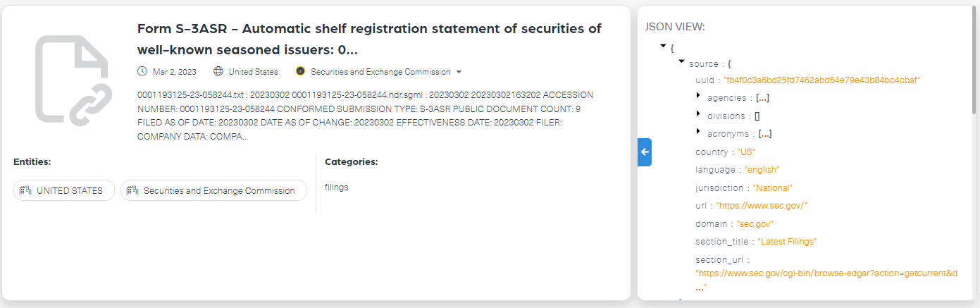Click the sec.gov url value
The image size is (980, 308).
[x=762, y=206]
